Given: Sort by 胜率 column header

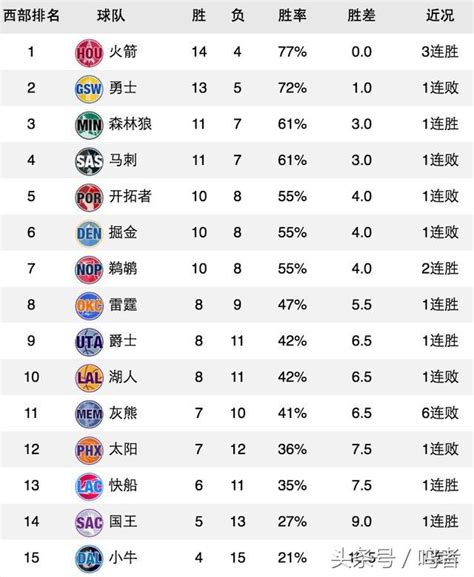Looking at the screenshot, I should [292, 15].
